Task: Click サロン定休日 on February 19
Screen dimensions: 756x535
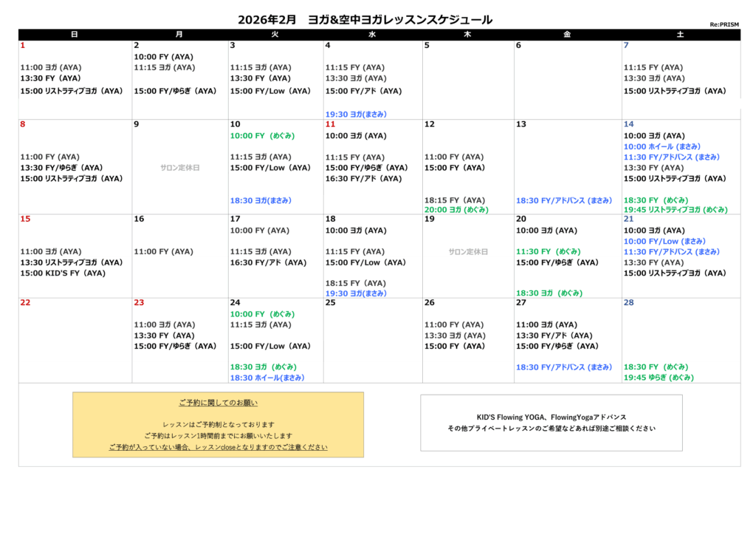Action: pyautogui.click(x=468, y=252)
